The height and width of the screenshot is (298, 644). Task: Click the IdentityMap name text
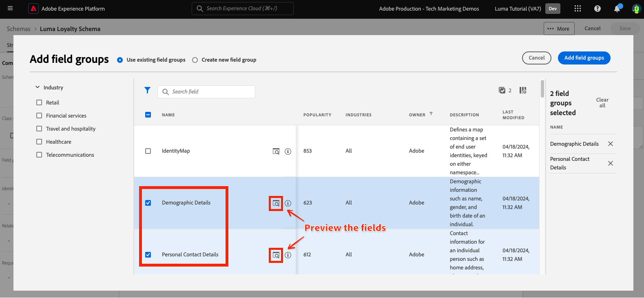tap(176, 151)
